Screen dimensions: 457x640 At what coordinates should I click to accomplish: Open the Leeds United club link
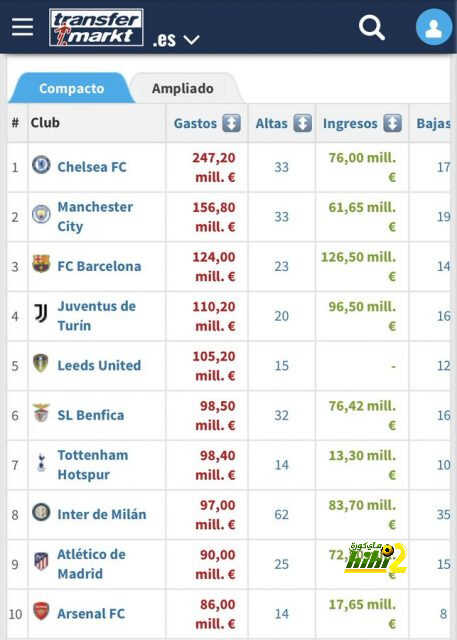[x=99, y=365]
